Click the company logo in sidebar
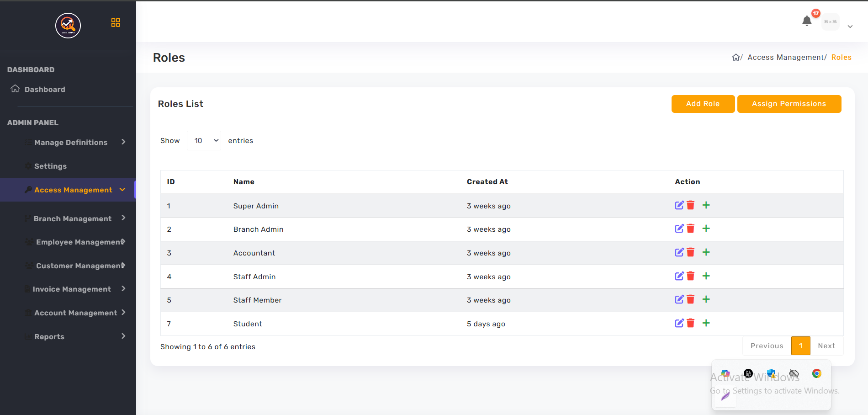Viewport: 868px width, 415px height. pos(68,26)
